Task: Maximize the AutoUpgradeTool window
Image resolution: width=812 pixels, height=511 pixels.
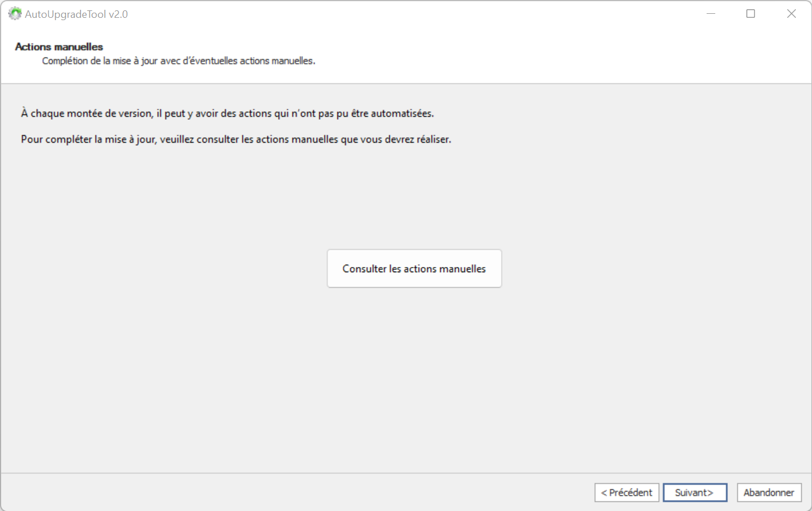Action: 750,14
